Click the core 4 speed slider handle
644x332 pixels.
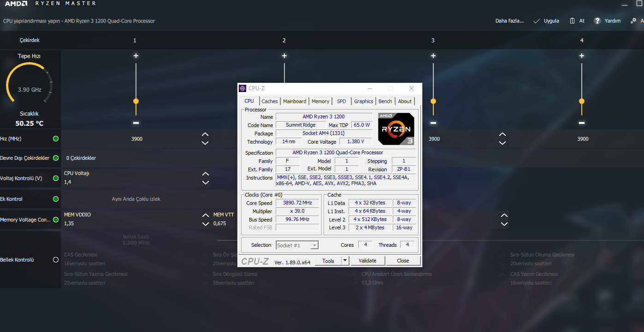coord(582,101)
